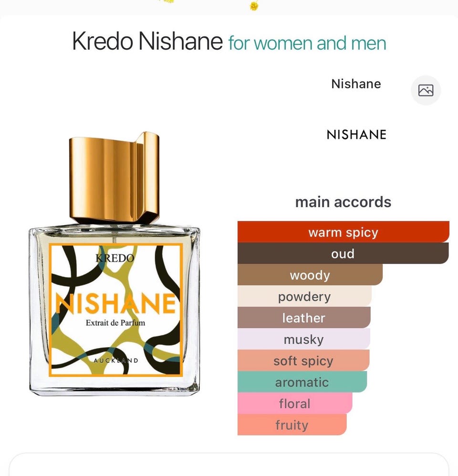Select the warm spicy accord bar
Viewport: 458px width, 476px height.
(343, 232)
